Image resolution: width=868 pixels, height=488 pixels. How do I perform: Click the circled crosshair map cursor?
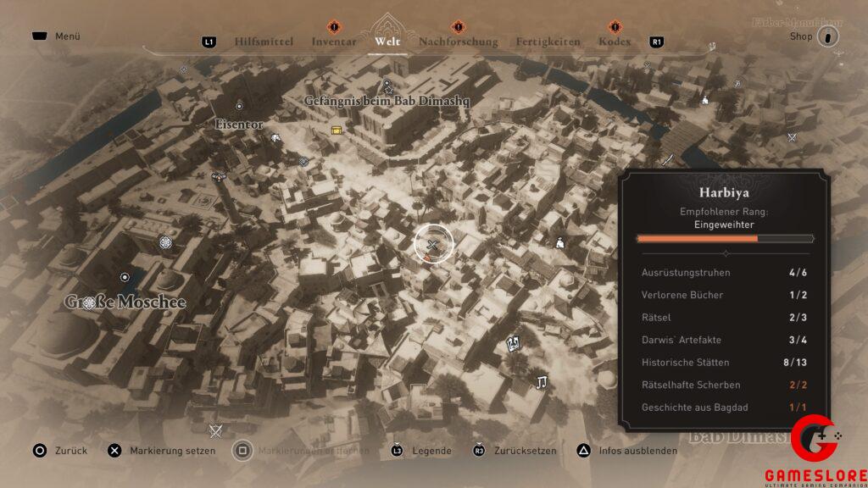point(433,245)
